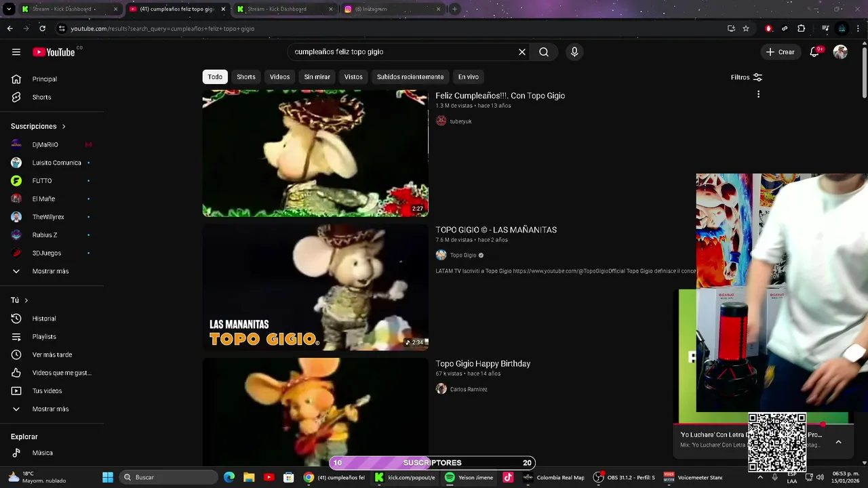Open Topo Gigio Happy Birthday title

tap(483, 364)
